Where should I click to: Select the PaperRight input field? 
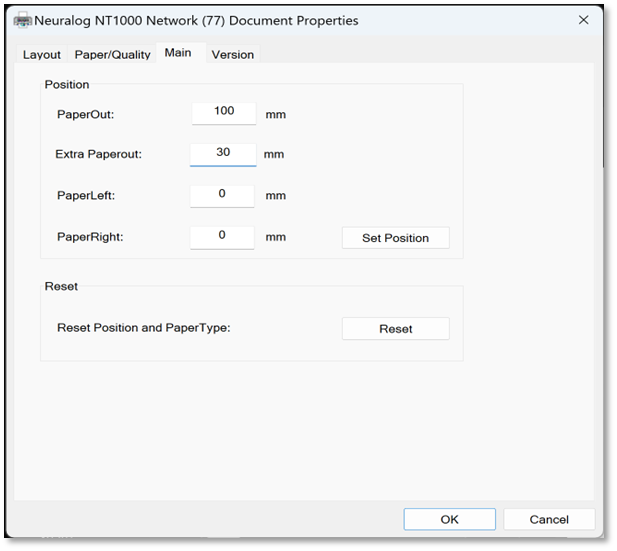pyautogui.click(x=222, y=236)
